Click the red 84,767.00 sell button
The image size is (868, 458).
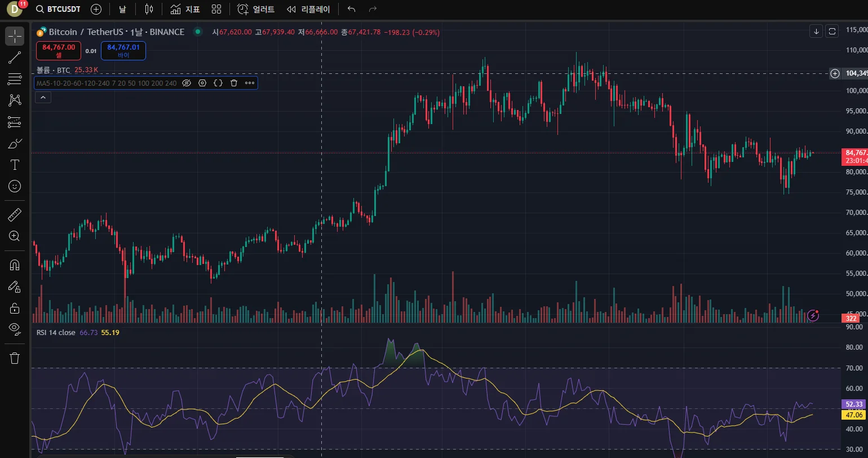pyautogui.click(x=59, y=51)
